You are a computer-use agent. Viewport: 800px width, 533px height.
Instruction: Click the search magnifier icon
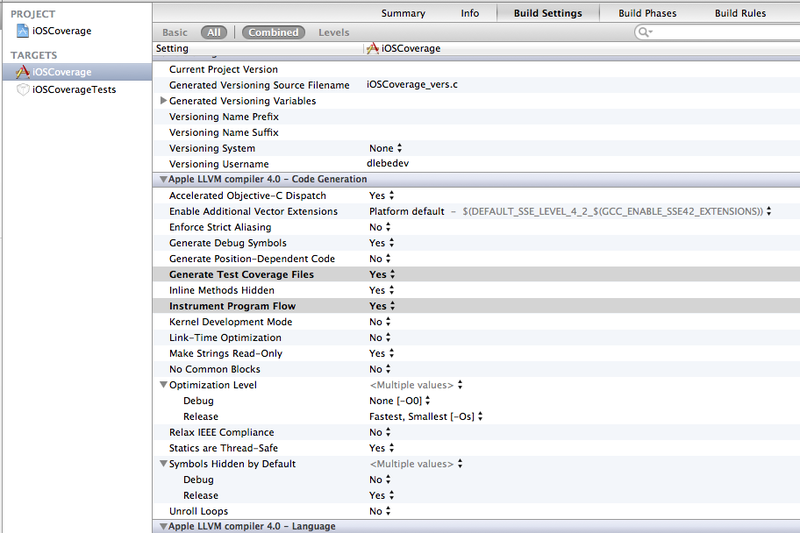(644, 32)
